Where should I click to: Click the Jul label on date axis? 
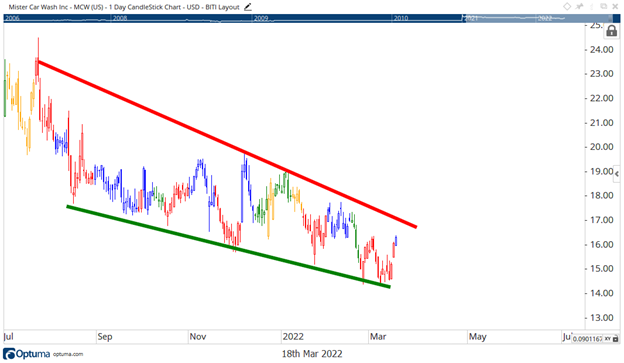coord(8,336)
